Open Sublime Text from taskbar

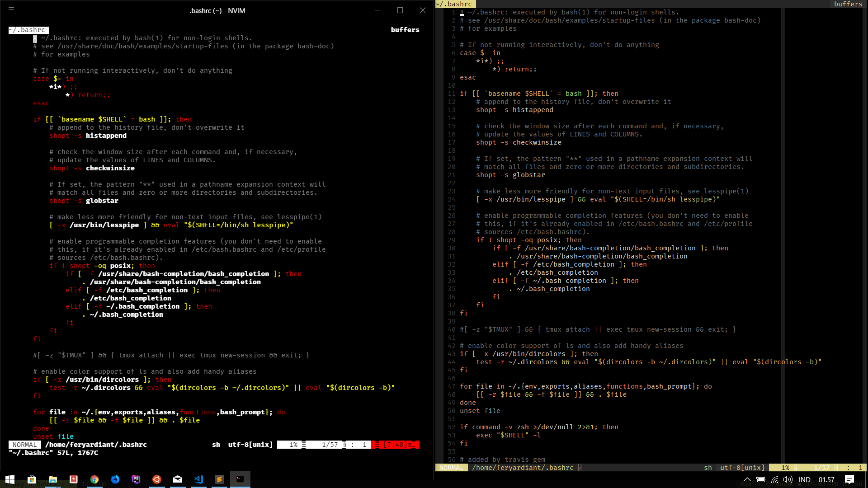[x=219, y=479]
